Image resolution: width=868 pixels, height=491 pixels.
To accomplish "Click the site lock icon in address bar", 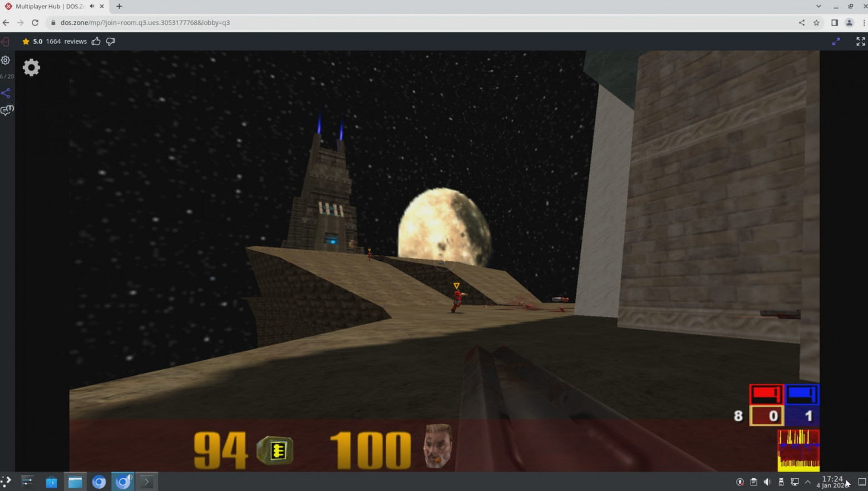I will (x=53, y=23).
